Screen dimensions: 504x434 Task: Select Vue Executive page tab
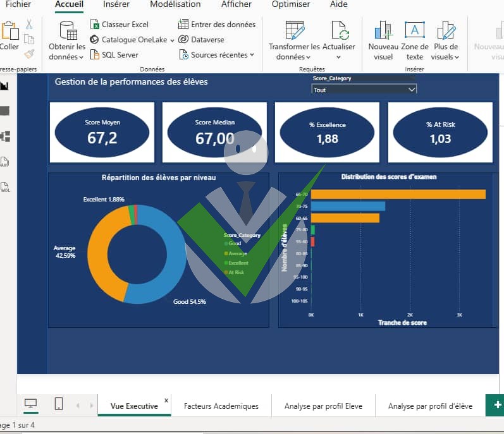tap(134, 406)
